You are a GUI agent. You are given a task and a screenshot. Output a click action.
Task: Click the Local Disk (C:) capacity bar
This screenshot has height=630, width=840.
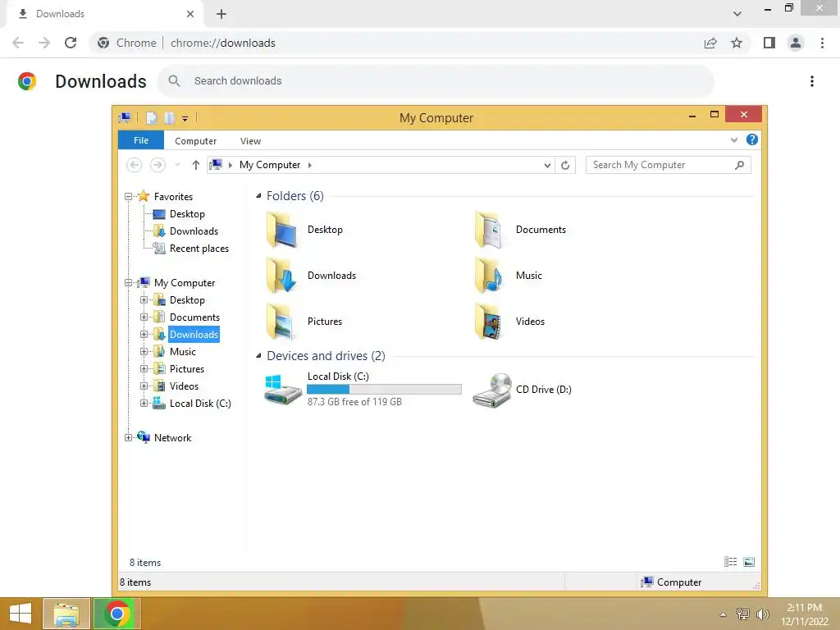pyautogui.click(x=384, y=390)
